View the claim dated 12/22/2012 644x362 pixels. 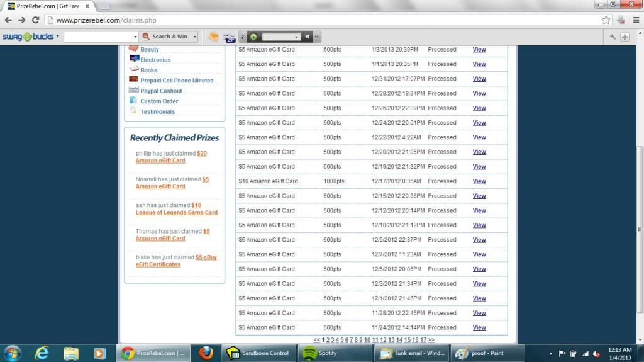coord(479,137)
